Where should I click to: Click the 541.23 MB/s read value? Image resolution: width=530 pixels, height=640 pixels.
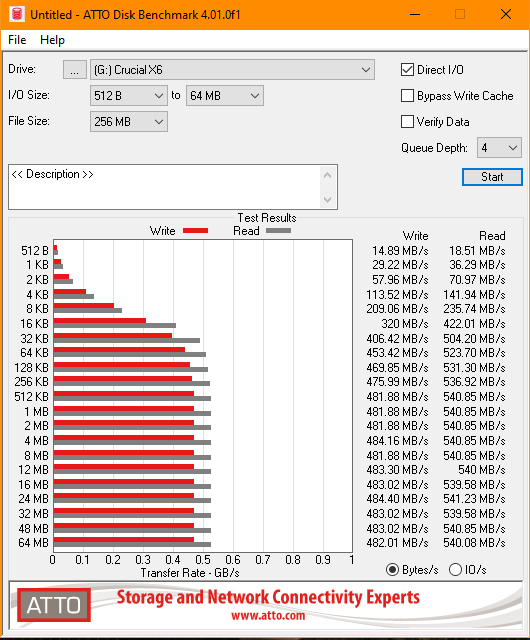(474, 499)
